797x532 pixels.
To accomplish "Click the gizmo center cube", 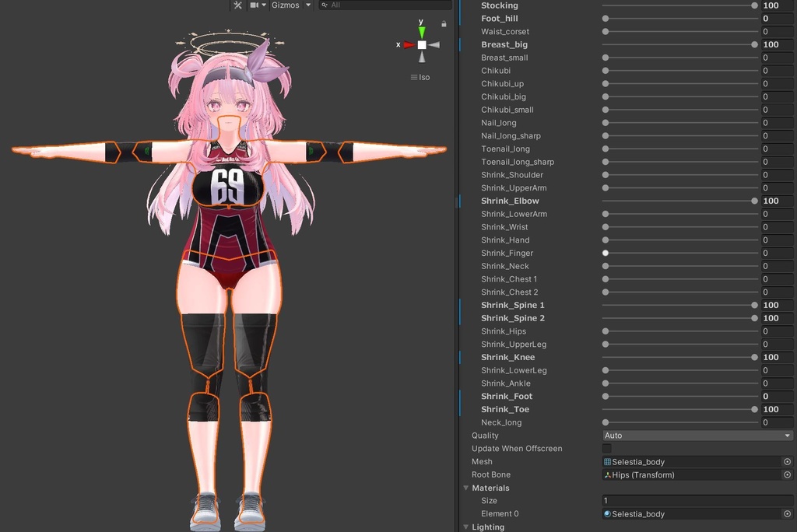I will pyautogui.click(x=422, y=44).
